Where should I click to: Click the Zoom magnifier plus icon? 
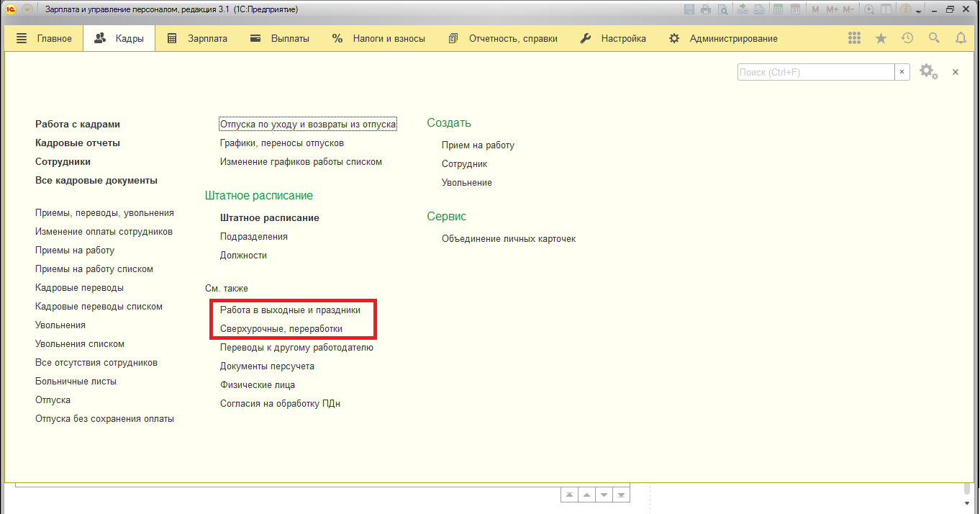(869, 9)
